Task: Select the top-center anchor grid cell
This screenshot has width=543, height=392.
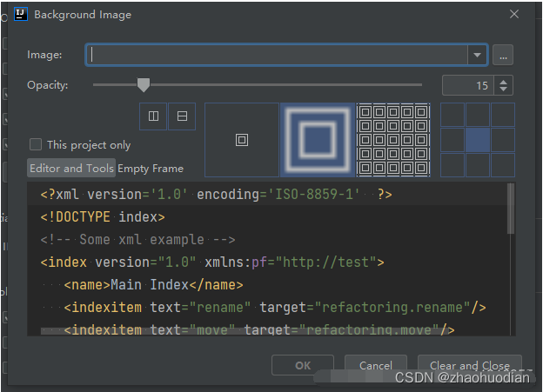Action: pos(478,115)
